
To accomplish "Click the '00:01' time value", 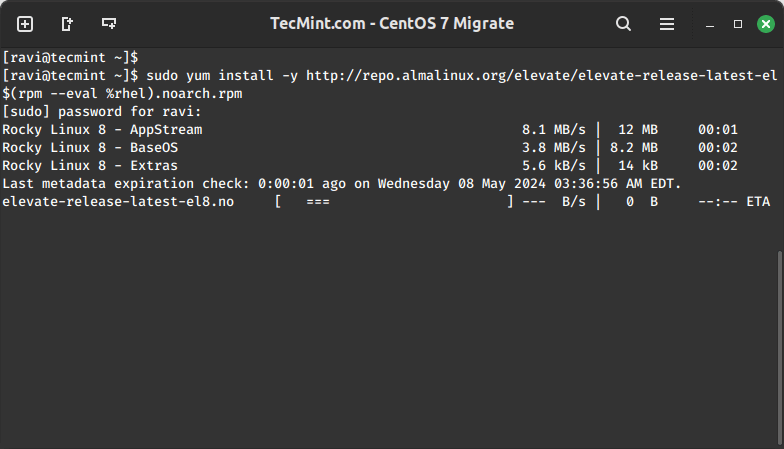I will [x=718, y=130].
